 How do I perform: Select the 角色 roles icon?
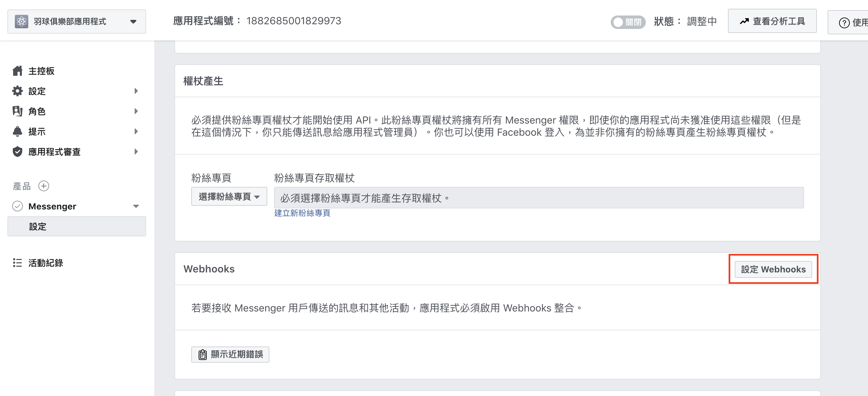(x=17, y=111)
